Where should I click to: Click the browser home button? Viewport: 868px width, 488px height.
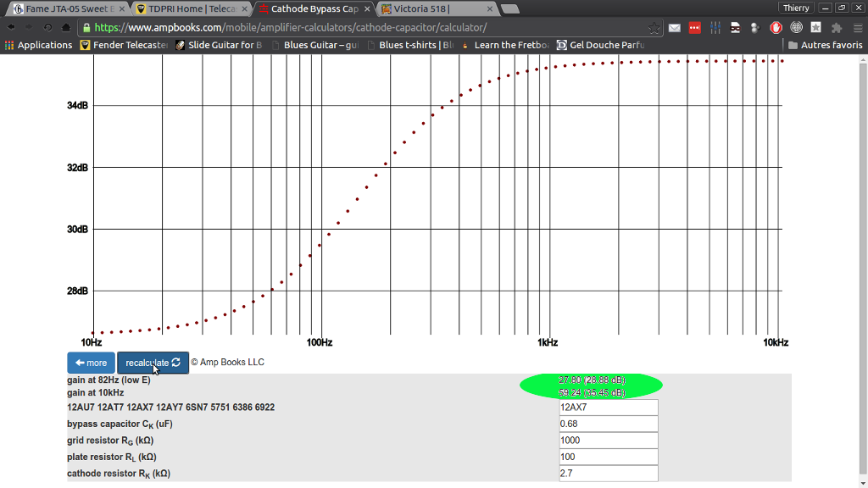coord(66,28)
